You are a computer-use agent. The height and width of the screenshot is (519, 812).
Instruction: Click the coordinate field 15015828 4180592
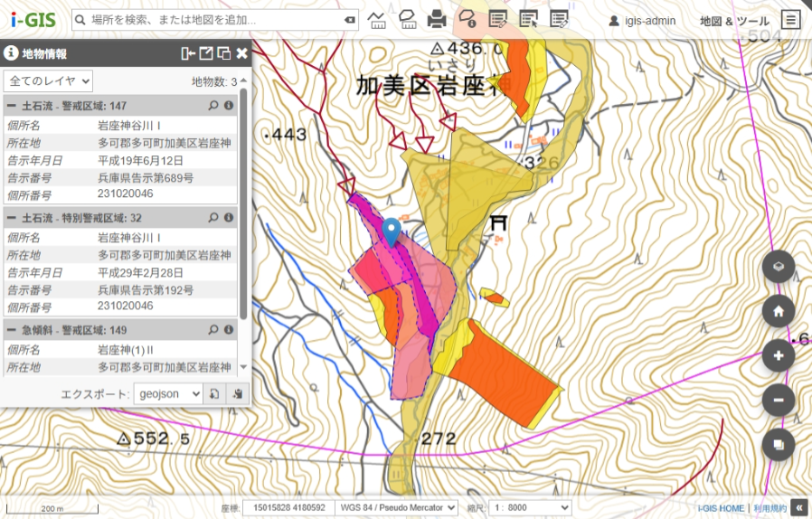(289, 507)
